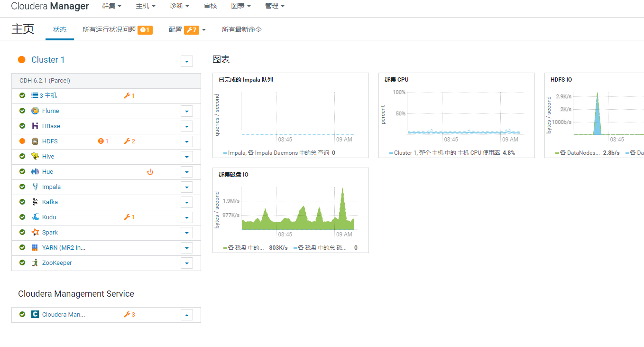Image resolution: width=644 pixels, height=347 pixels.
Task: Click the green health check beside Impala
Action: coord(22,187)
